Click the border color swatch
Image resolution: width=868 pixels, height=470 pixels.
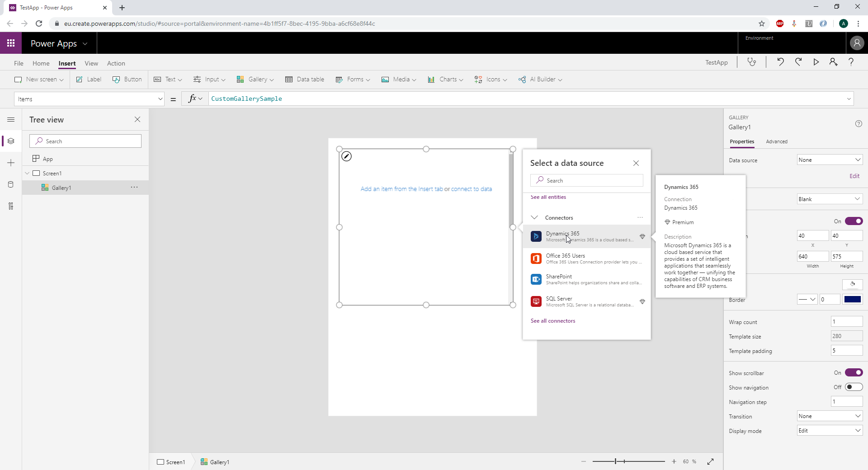[852, 299]
